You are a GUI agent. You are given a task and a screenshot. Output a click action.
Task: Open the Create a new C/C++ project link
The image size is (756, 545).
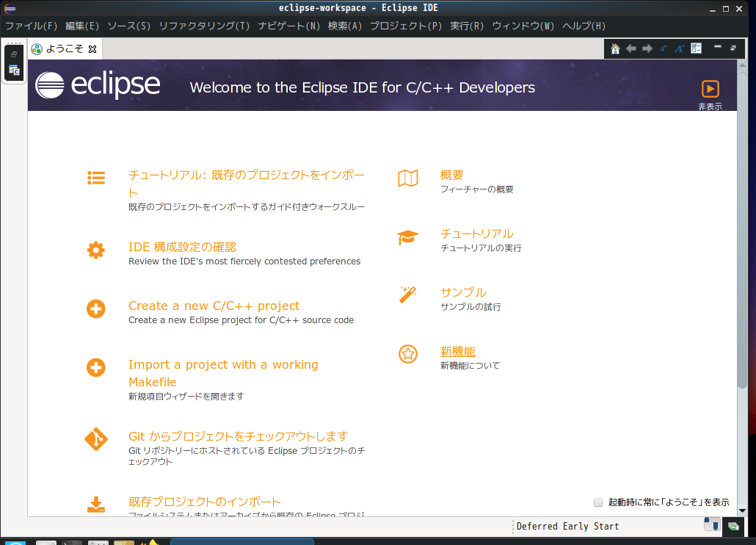[214, 306]
